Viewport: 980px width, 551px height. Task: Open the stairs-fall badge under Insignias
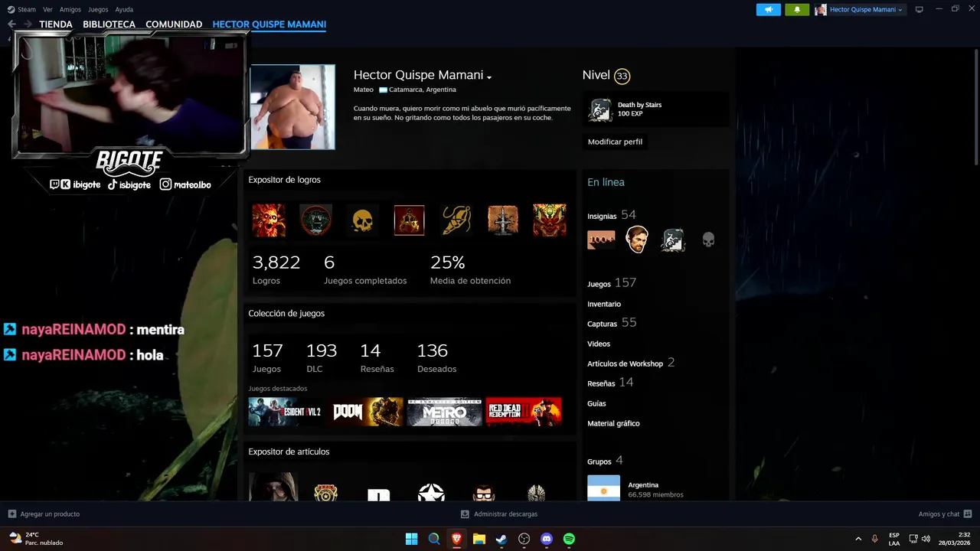[673, 240]
